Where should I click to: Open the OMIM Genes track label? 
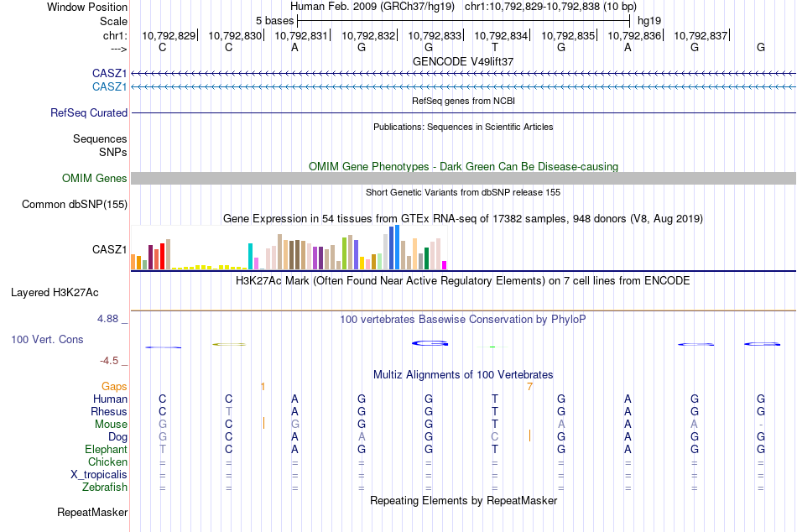tap(95, 179)
